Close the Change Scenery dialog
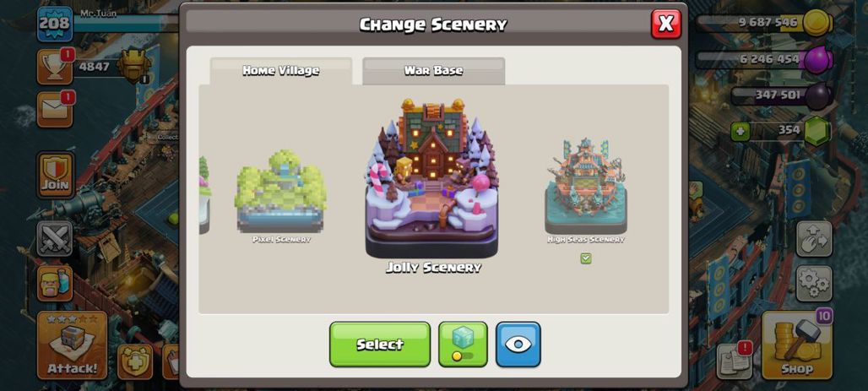The width and height of the screenshot is (868, 391). (x=666, y=24)
